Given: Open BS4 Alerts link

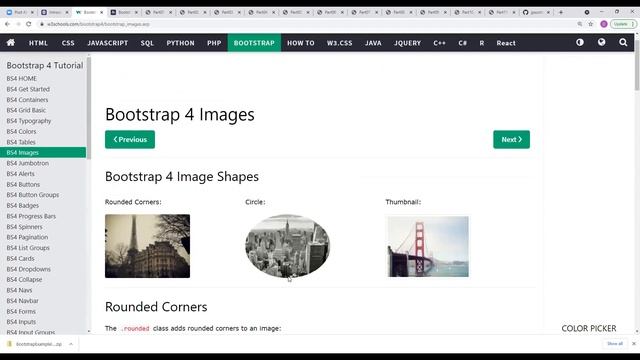Looking at the screenshot, I should (x=20, y=173).
